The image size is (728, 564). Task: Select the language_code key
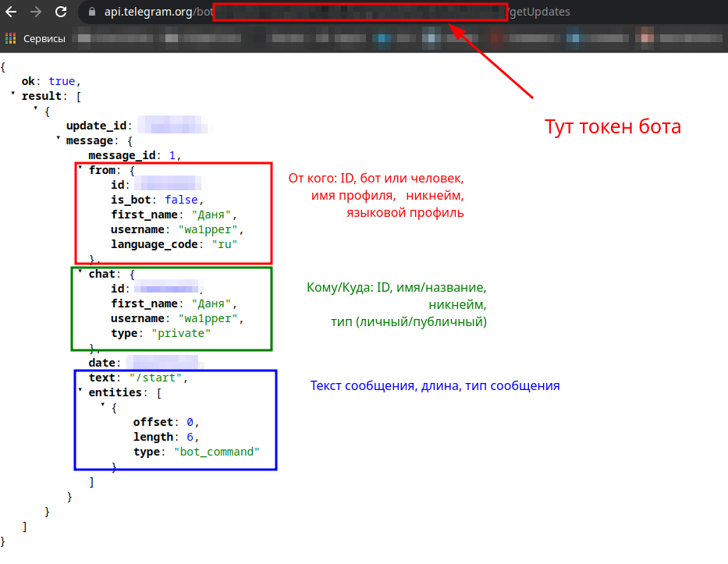coord(154,245)
